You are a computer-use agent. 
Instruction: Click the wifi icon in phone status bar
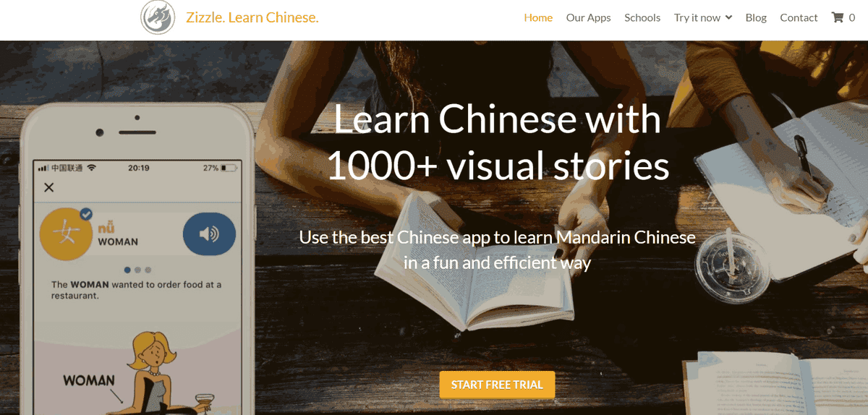click(x=92, y=168)
